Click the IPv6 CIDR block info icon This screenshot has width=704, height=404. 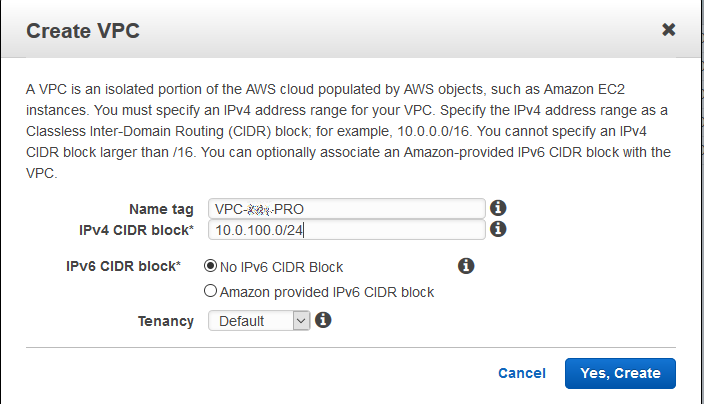tap(465, 266)
